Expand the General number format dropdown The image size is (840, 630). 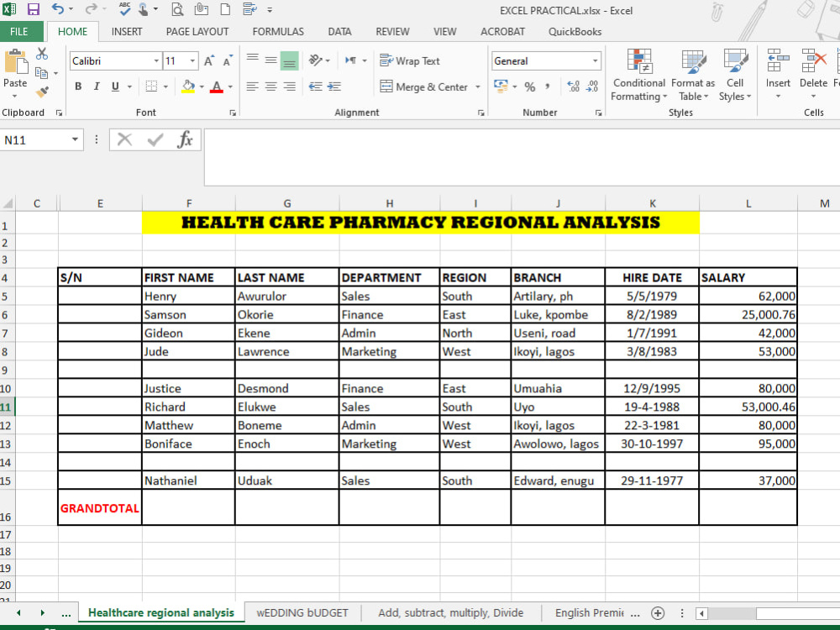[x=595, y=61]
